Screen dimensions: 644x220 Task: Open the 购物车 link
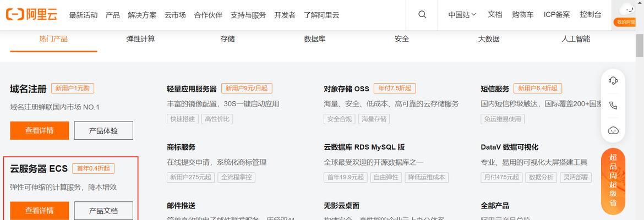523,15
